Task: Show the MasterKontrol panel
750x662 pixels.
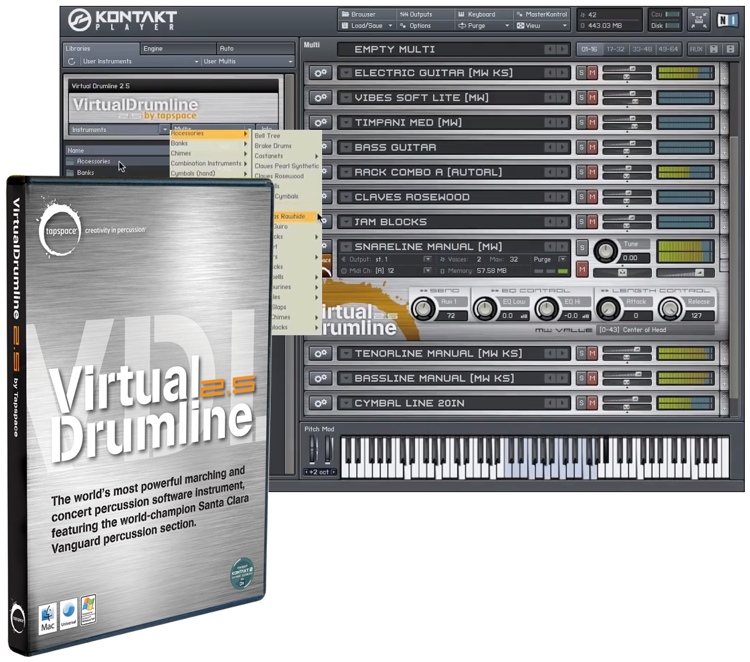Action: point(542,14)
